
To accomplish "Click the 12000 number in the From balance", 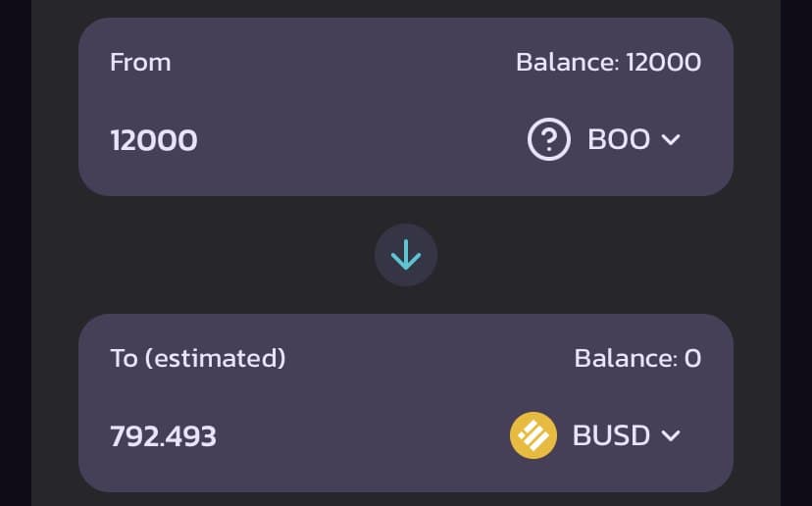I will point(664,63).
